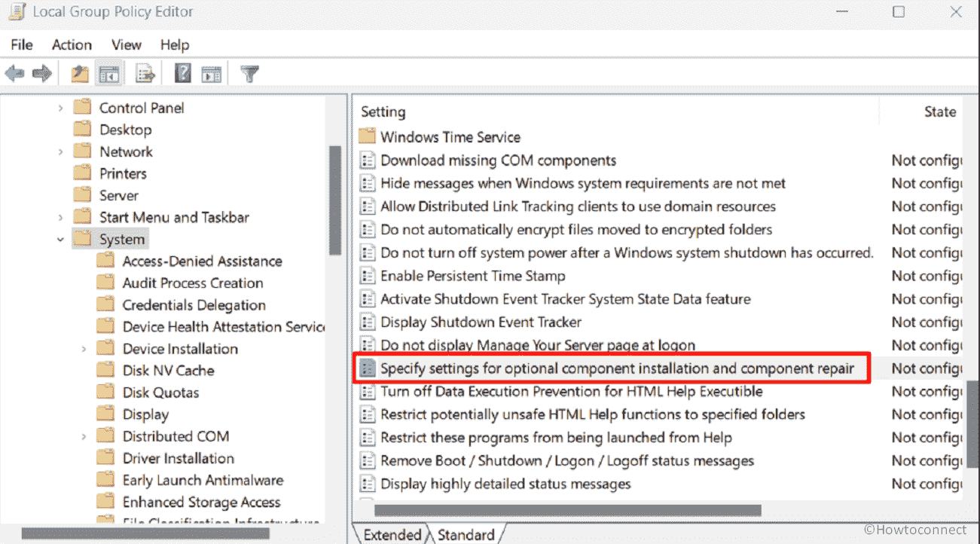Open the Action menu
This screenshot has width=980, height=544.
click(x=72, y=45)
